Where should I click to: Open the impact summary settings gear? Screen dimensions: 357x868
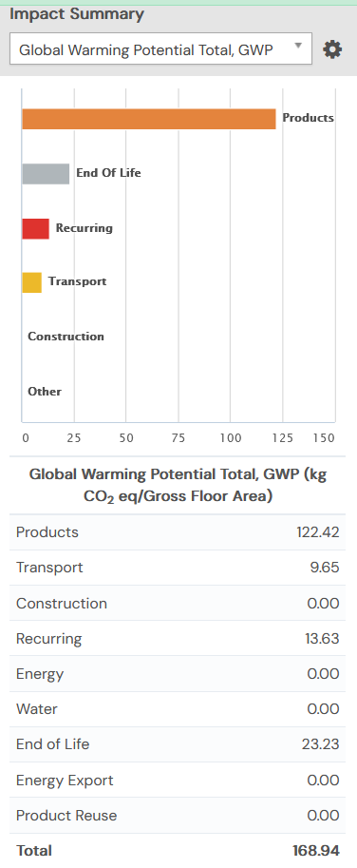pos(332,49)
